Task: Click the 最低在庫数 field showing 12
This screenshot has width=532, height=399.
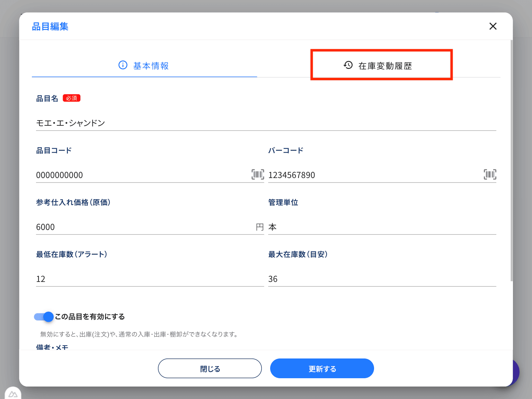Action: [x=139, y=279]
